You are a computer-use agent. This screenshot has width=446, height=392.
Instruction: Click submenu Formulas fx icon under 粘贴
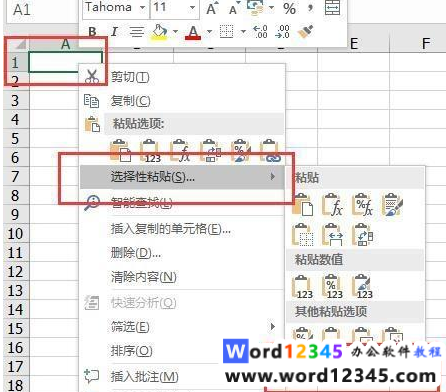point(332,205)
